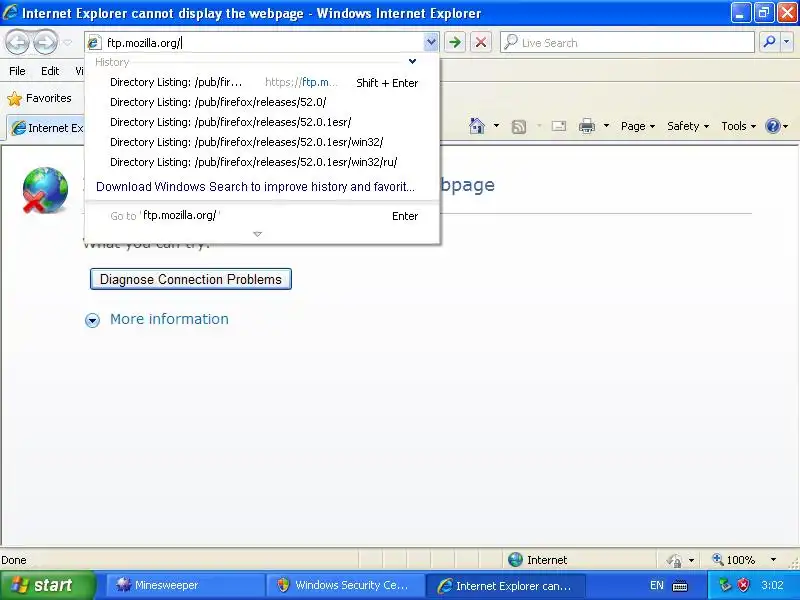Expand the More information arrow icon
800x600 pixels.
click(92, 320)
